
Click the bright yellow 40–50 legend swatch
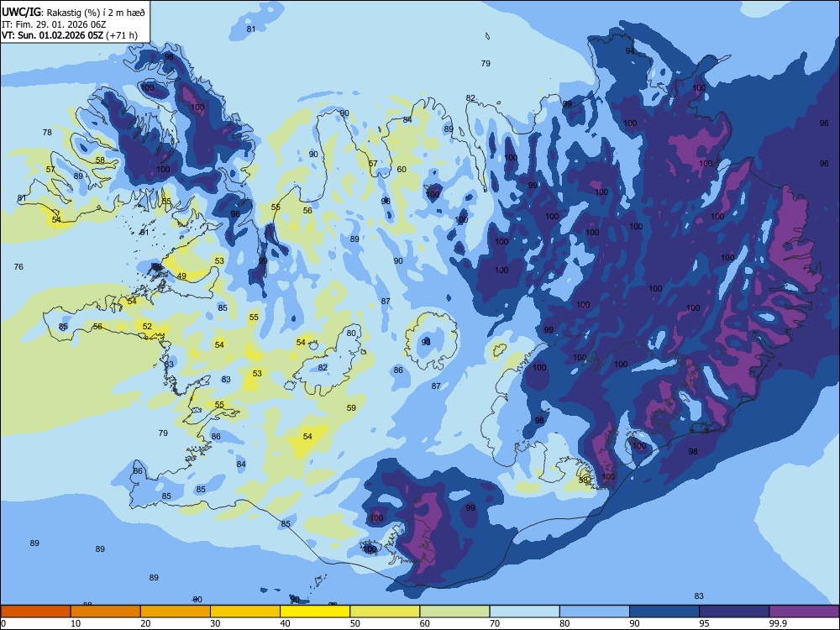click(x=315, y=612)
